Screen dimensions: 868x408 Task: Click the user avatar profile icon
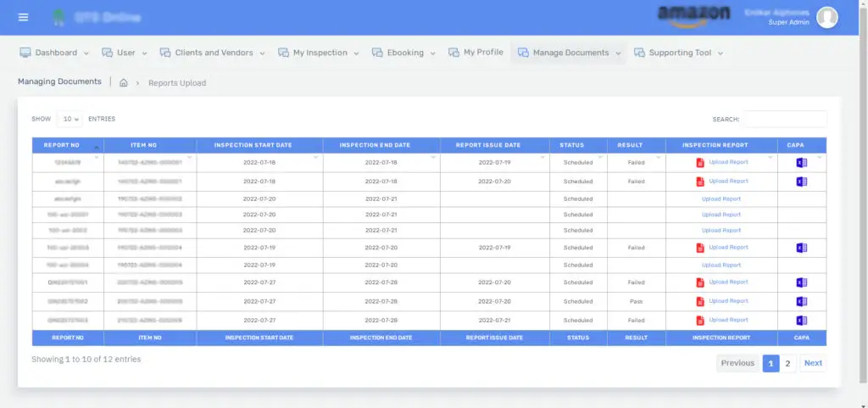click(826, 17)
